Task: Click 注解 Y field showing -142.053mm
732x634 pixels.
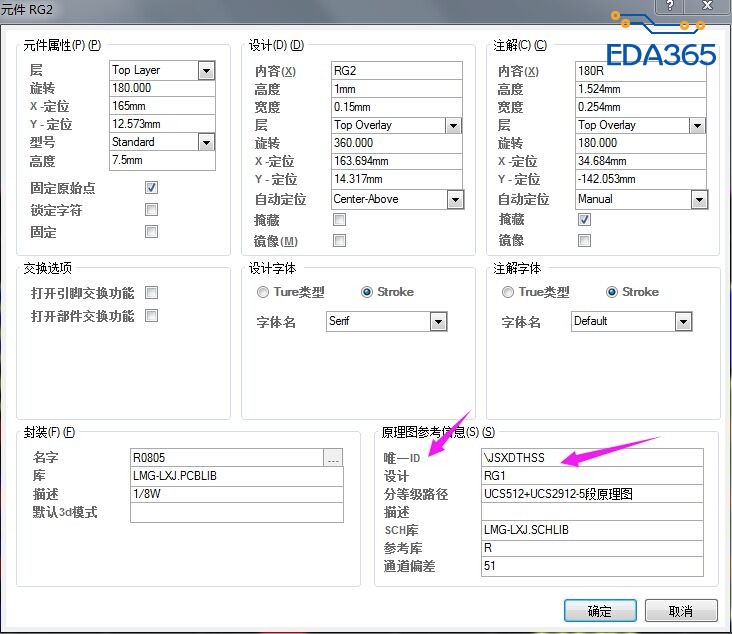Action: pyautogui.click(x=640, y=179)
